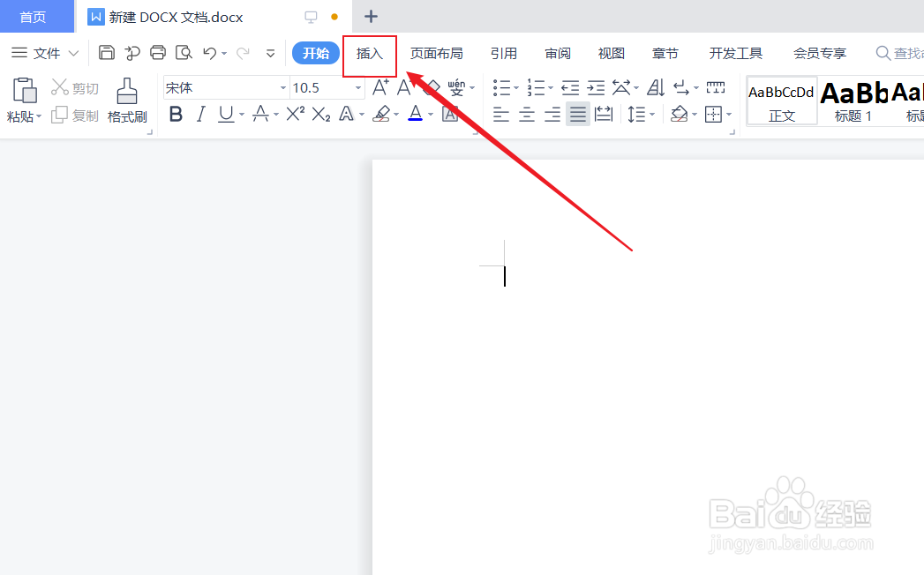The image size is (924, 575).
Task: Open the font size dropdown
Action: point(357,86)
